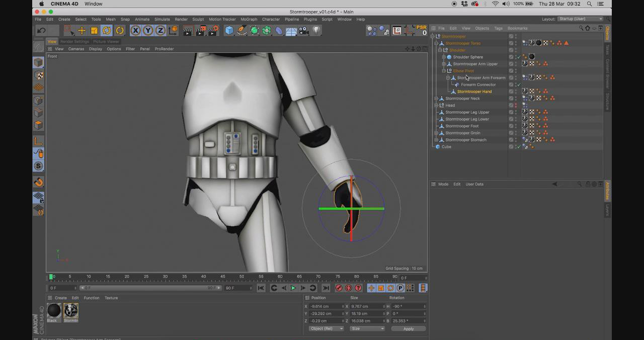The width and height of the screenshot is (644, 340).
Task: Select the Move tool in the toolbar
Action: (x=82, y=31)
